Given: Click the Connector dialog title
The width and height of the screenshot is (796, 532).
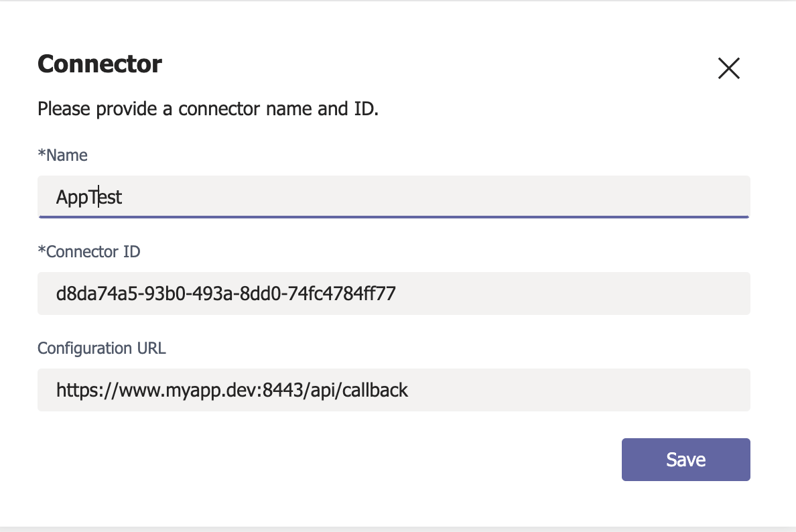Looking at the screenshot, I should (x=99, y=64).
